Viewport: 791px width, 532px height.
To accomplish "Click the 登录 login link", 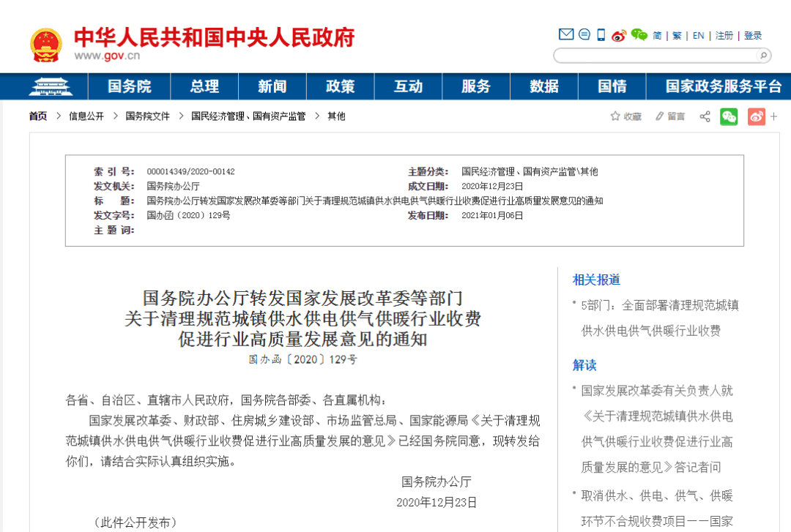I will tap(753, 35).
